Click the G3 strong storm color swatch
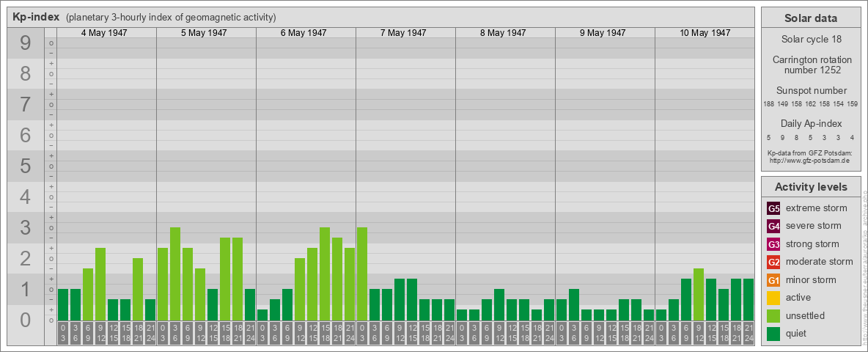Viewport: 868px width, 352px height. pyautogui.click(x=773, y=244)
